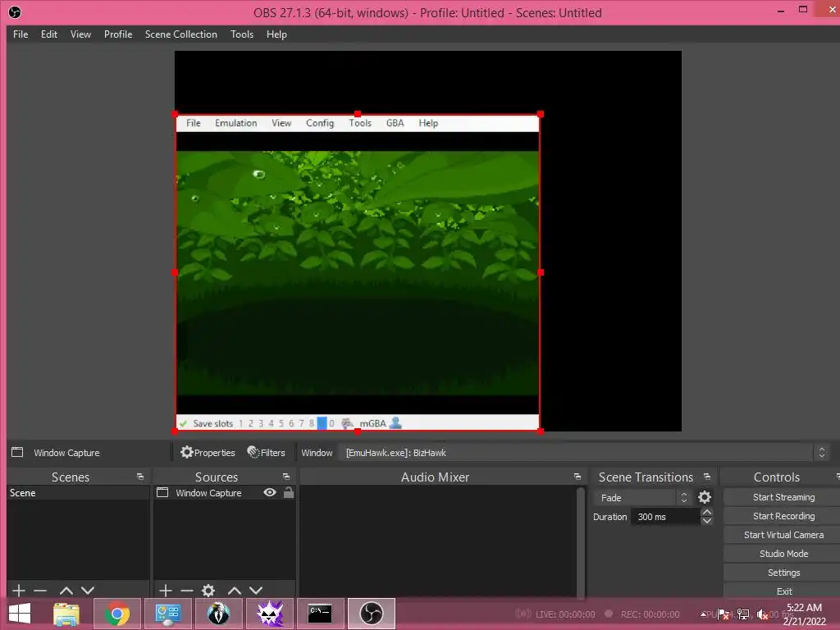Click the OBS Studio taskbar icon
Screen dimensions: 840x630
(372, 614)
